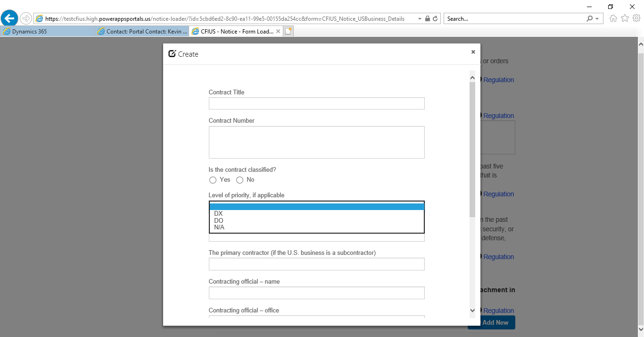
Task: Open the browser Home icon
Action: [613, 18]
